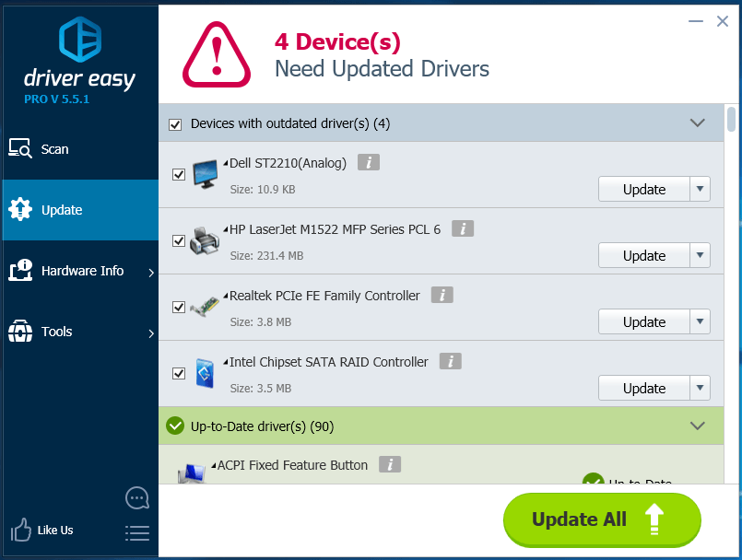Screen dimensions: 742x560
Task: Click the Like Us thumbs-up icon
Action: tap(21, 530)
